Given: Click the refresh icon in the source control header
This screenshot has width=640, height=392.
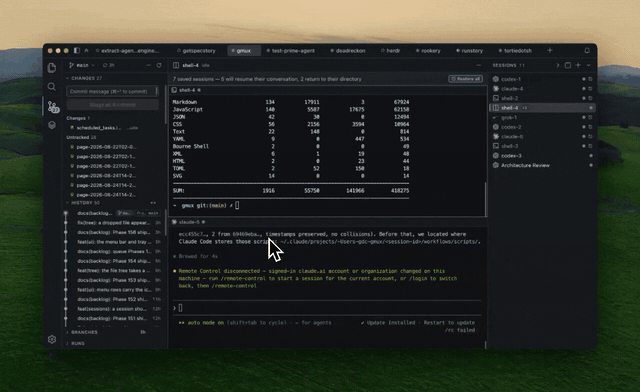Looking at the screenshot, I should (159, 65).
